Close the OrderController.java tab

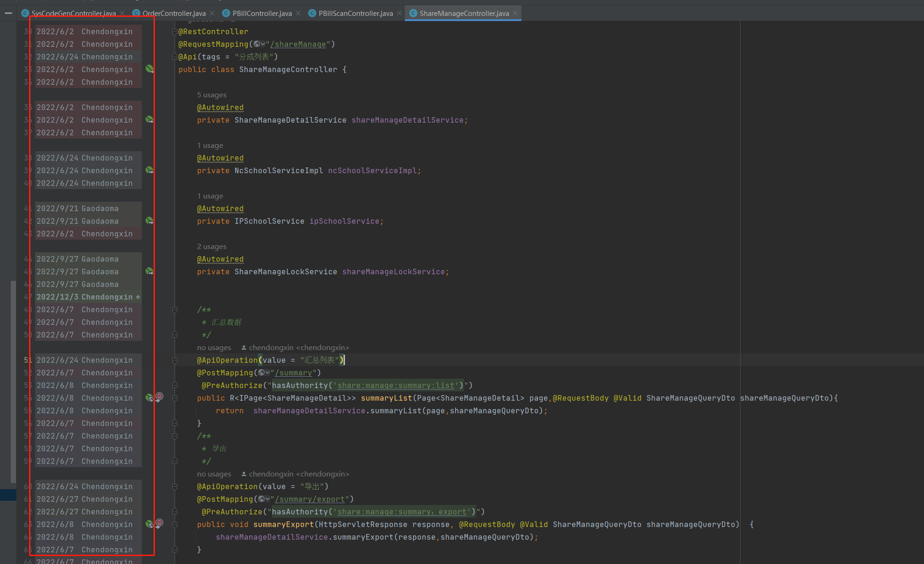(212, 13)
